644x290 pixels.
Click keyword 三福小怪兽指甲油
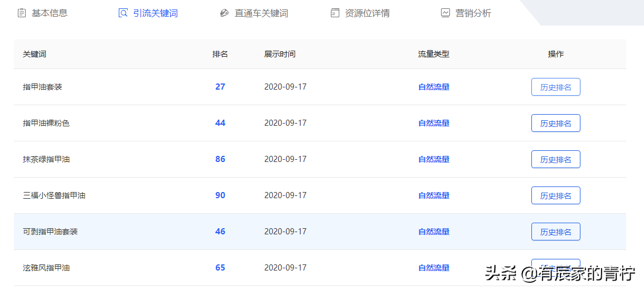pyautogui.click(x=54, y=195)
